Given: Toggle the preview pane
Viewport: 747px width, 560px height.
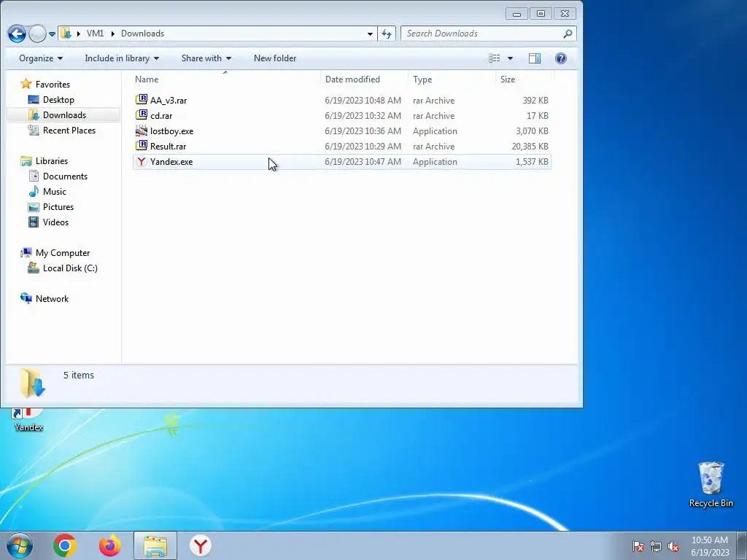Looking at the screenshot, I should point(535,58).
